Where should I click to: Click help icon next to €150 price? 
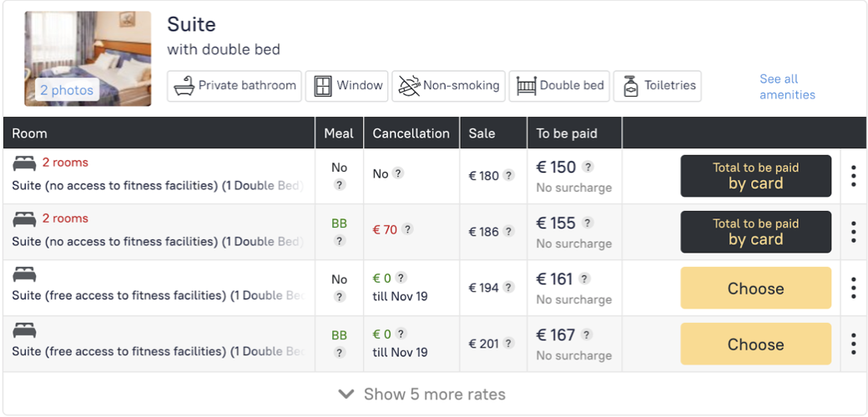(x=588, y=167)
